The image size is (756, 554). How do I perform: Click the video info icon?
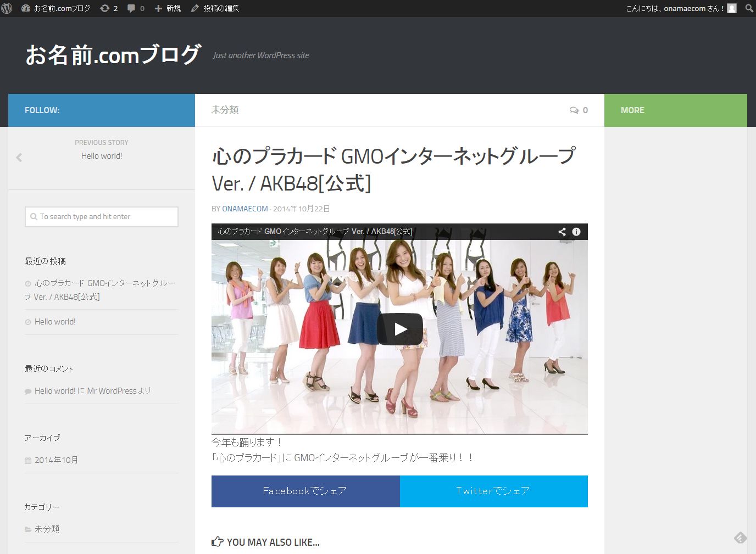click(x=576, y=232)
